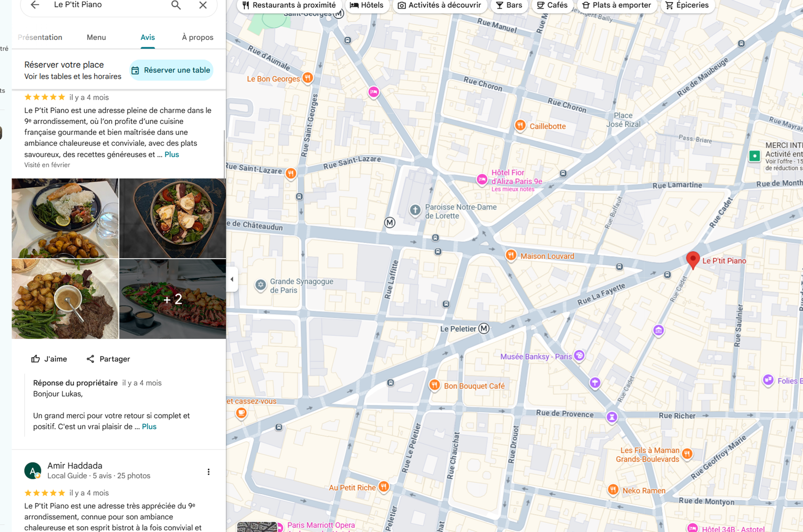Clear the search with the X icon

tap(203, 5)
